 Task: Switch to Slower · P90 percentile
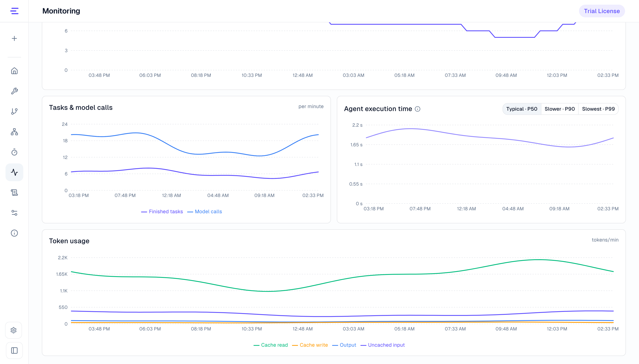559,109
